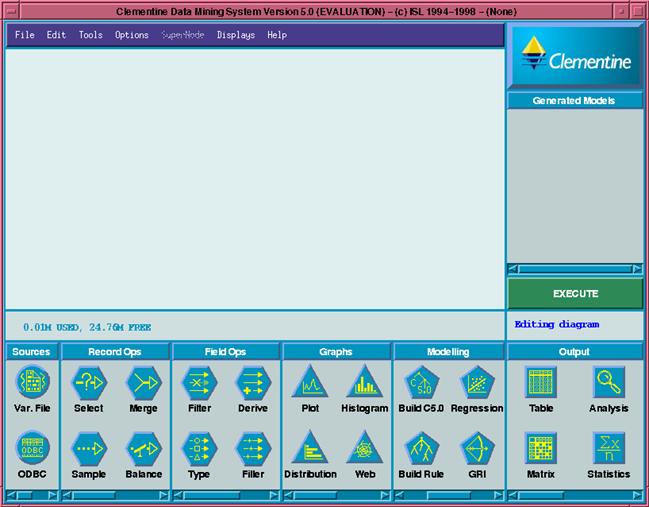Click the Sample node icon

(x=89, y=448)
